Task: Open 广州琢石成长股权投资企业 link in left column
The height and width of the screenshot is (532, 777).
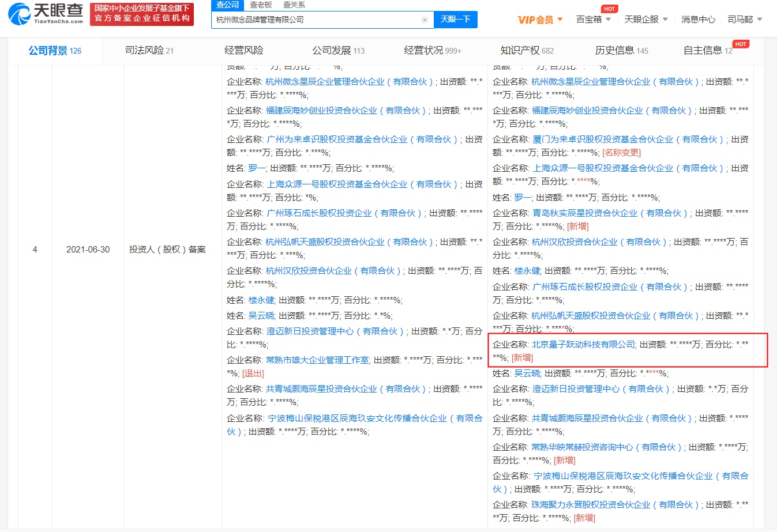Action: [344, 213]
